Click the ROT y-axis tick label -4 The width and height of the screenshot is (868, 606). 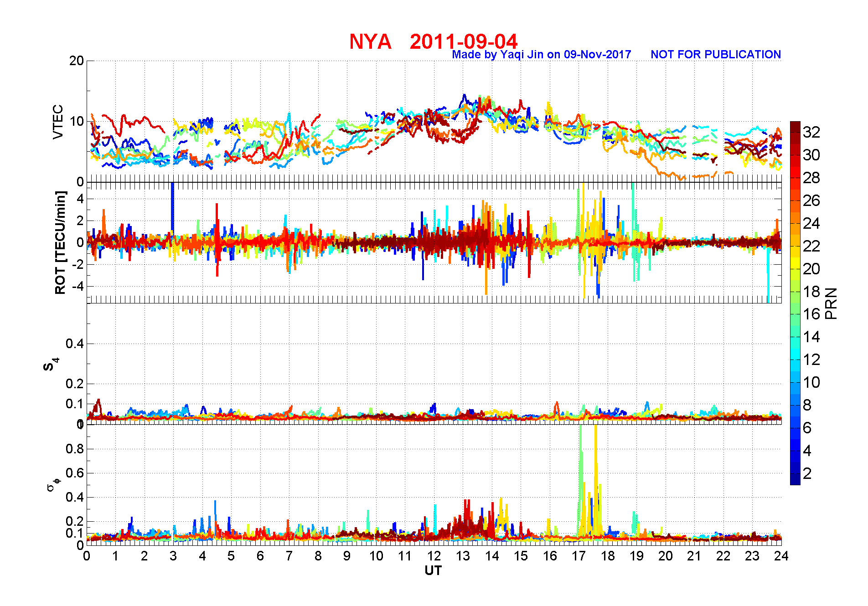[78, 287]
